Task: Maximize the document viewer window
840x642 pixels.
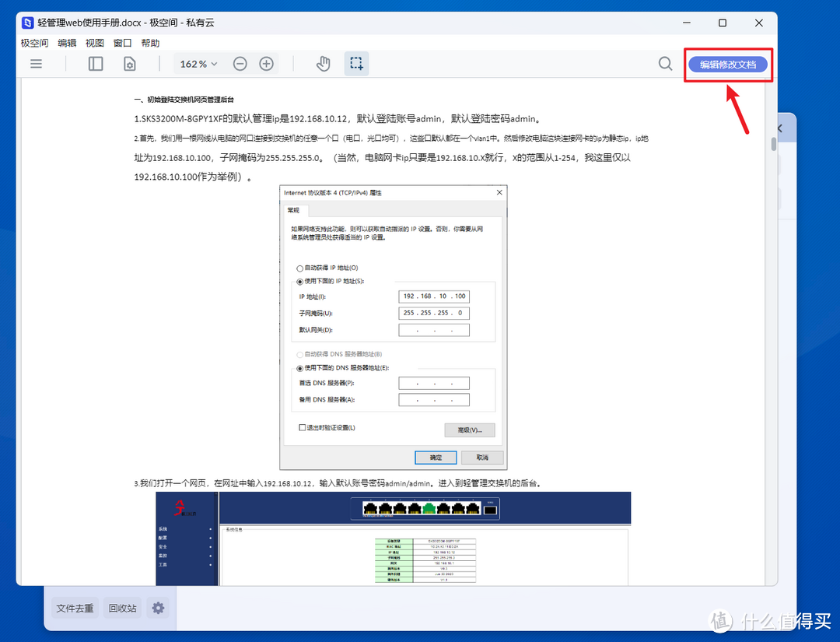Action: pos(722,23)
